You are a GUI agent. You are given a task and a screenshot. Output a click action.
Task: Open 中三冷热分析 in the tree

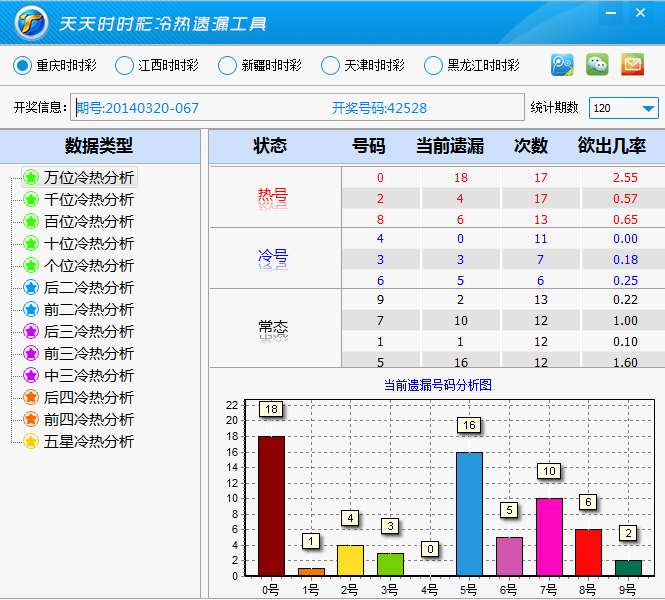(89, 376)
